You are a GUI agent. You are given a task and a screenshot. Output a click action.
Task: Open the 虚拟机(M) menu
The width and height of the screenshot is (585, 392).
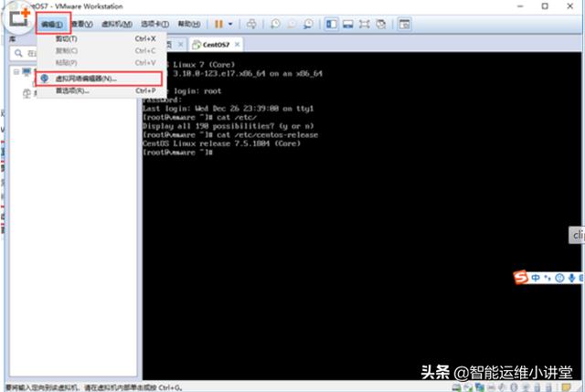point(117,25)
